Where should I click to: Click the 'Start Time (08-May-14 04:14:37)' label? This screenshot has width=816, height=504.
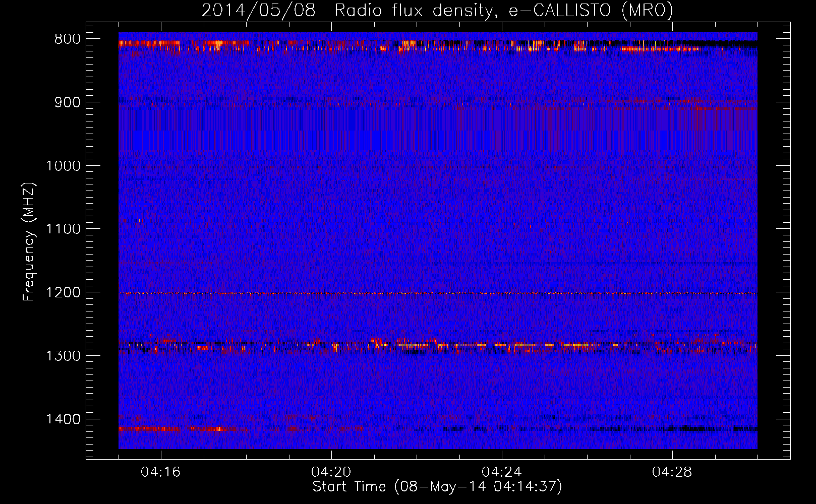click(437, 487)
